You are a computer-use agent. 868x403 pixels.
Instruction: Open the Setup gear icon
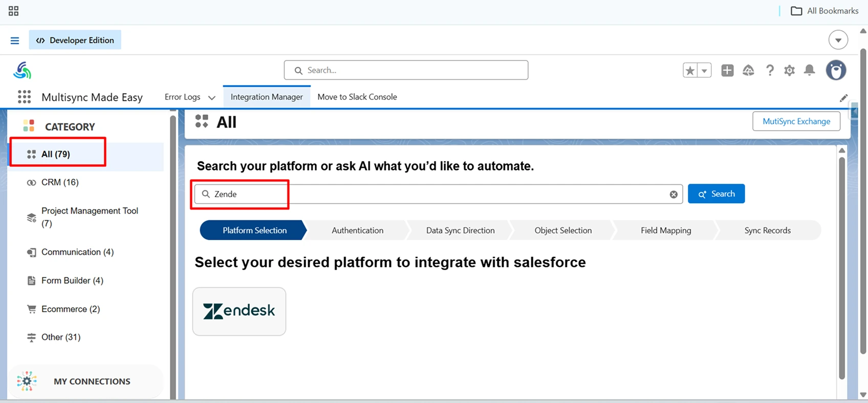790,70
